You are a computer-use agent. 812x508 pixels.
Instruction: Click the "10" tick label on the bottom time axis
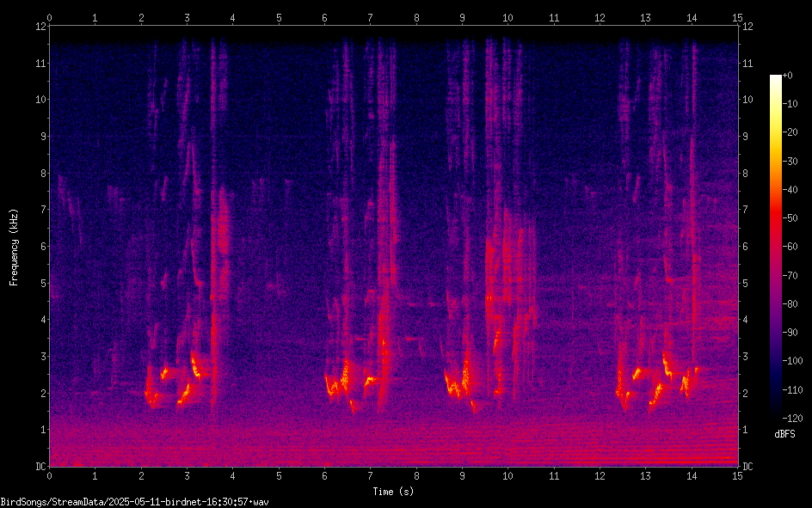coord(508,476)
